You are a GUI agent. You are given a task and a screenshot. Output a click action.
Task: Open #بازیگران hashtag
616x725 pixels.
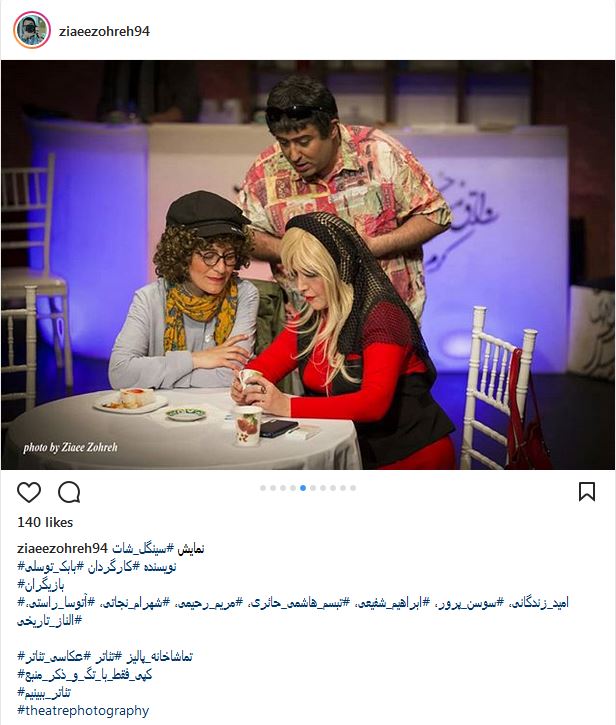tap(41, 585)
